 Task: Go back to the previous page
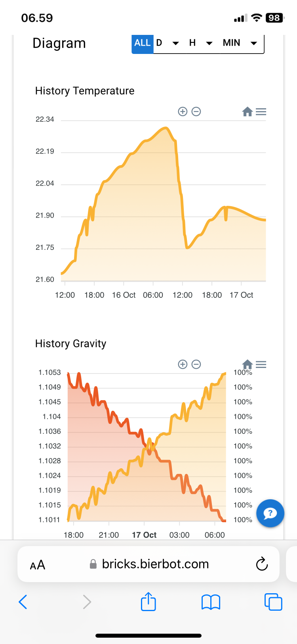[23, 602]
